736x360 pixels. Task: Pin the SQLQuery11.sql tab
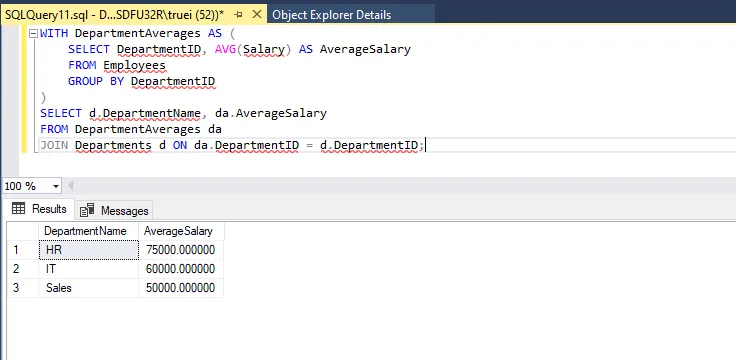pos(238,15)
